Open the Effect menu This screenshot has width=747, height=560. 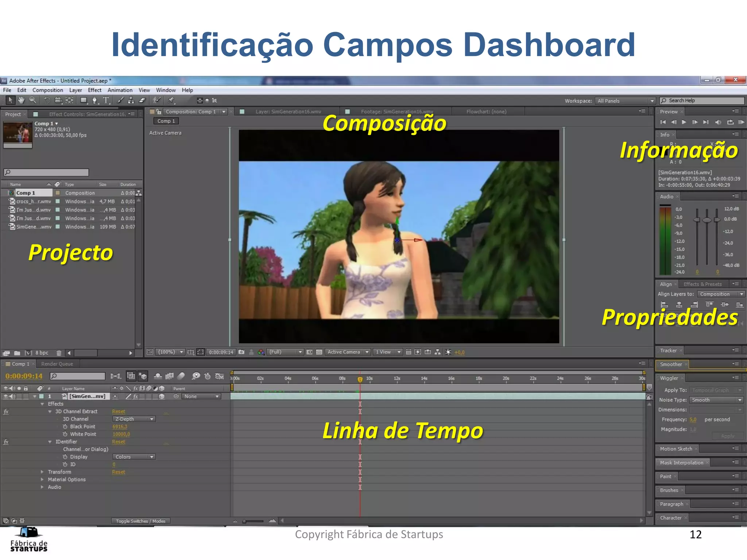[95, 90]
